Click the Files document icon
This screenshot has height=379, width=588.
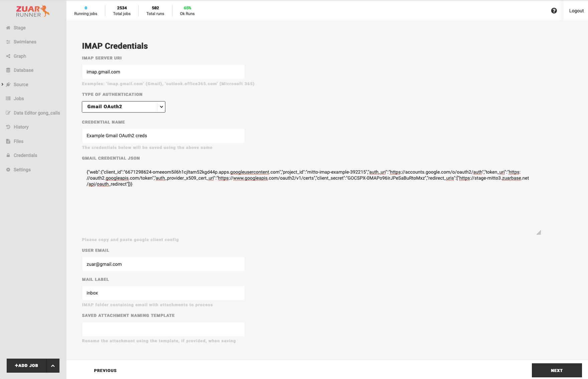pyautogui.click(x=8, y=141)
